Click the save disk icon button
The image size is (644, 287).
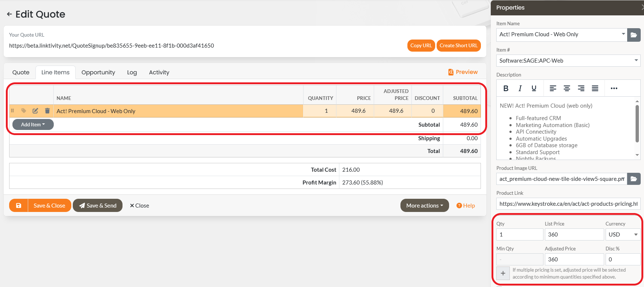(19, 205)
